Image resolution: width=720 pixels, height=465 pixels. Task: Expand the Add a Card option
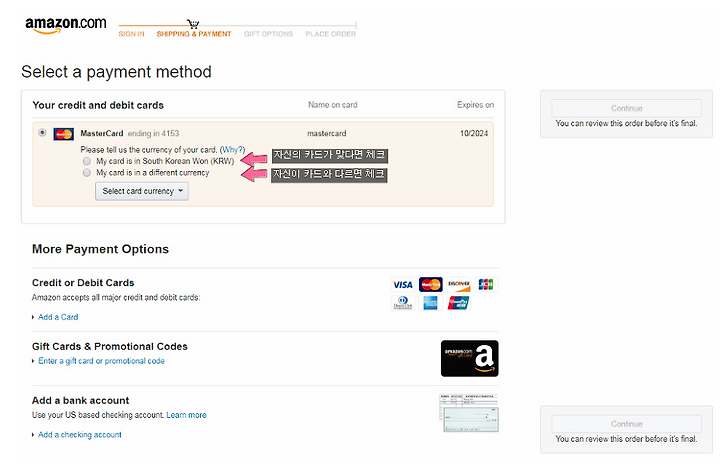tap(58, 317)
